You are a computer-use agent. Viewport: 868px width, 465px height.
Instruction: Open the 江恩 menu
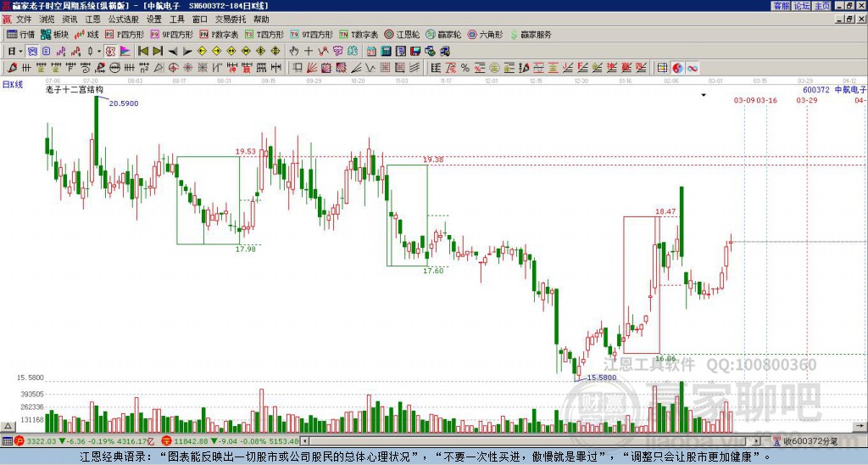pos(92,20)
